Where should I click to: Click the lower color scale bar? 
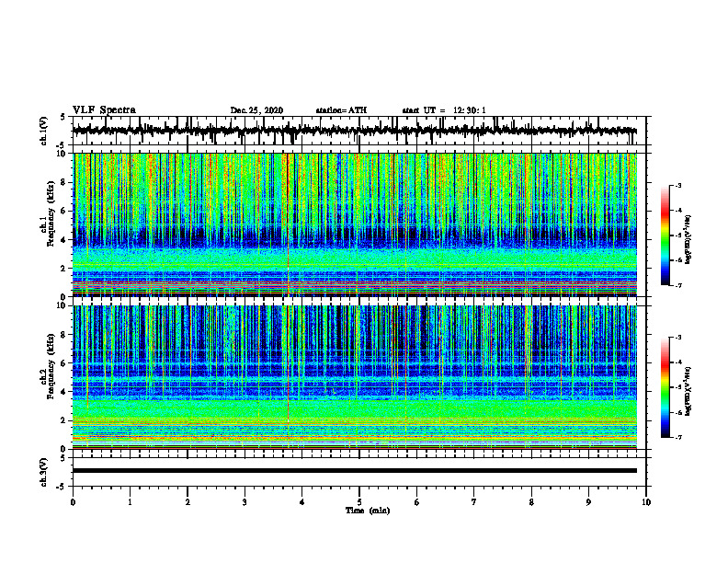pos(665,387)
